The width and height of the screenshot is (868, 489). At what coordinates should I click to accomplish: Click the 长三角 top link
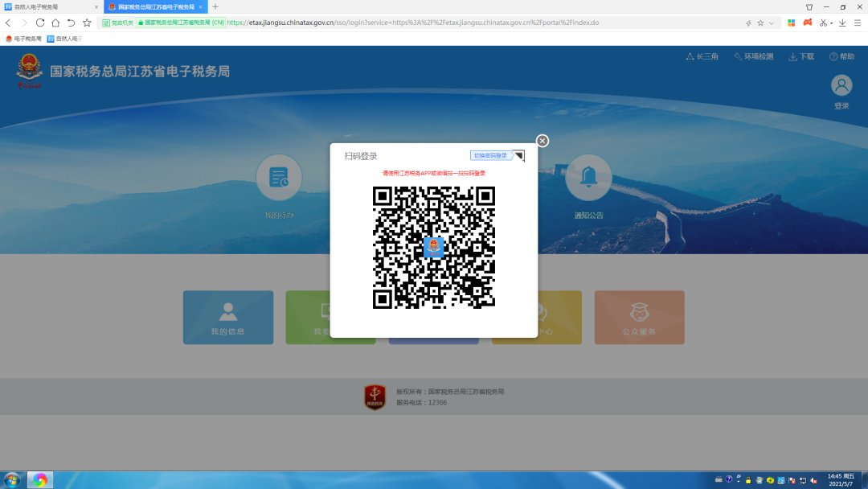tap(702, 56)
